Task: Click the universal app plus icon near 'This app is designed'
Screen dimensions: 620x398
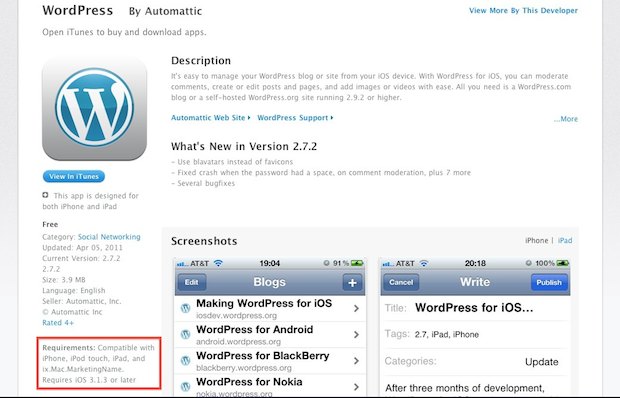Action: tap(45, 195)
